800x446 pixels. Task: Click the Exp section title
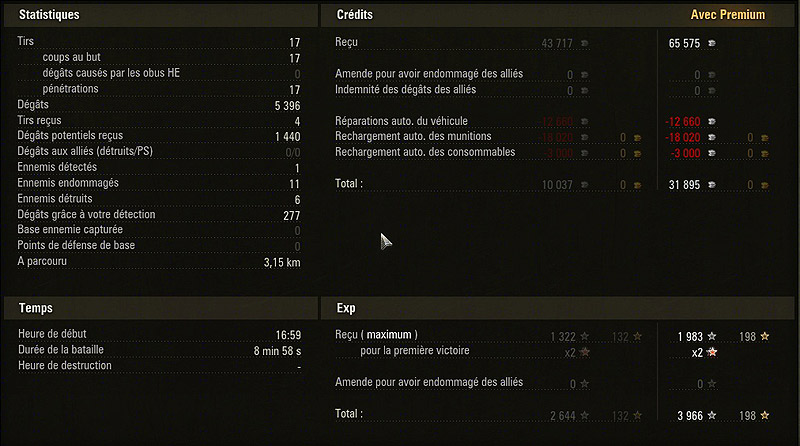tap(346, 308)
